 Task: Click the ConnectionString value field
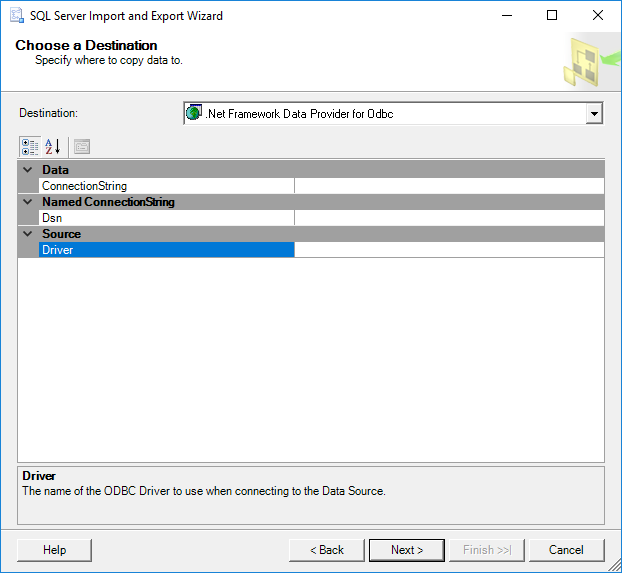pos(449,186)
